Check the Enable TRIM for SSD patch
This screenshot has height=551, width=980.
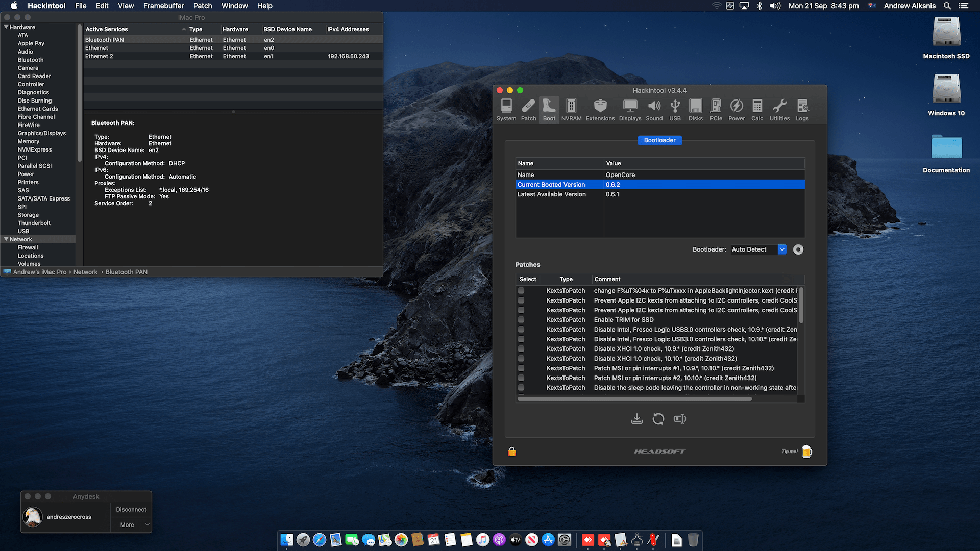(521, 320)
